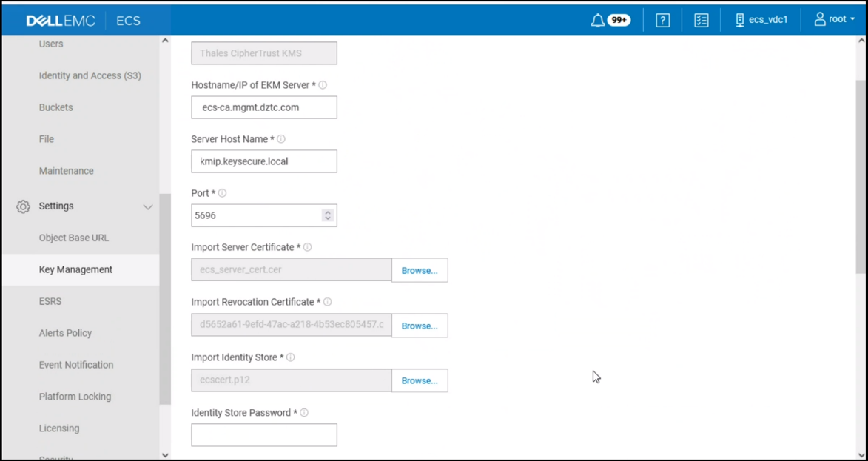Show info icon for Import Revocation Certificate
Screen dimensions: 868x461
coord(327,302)
